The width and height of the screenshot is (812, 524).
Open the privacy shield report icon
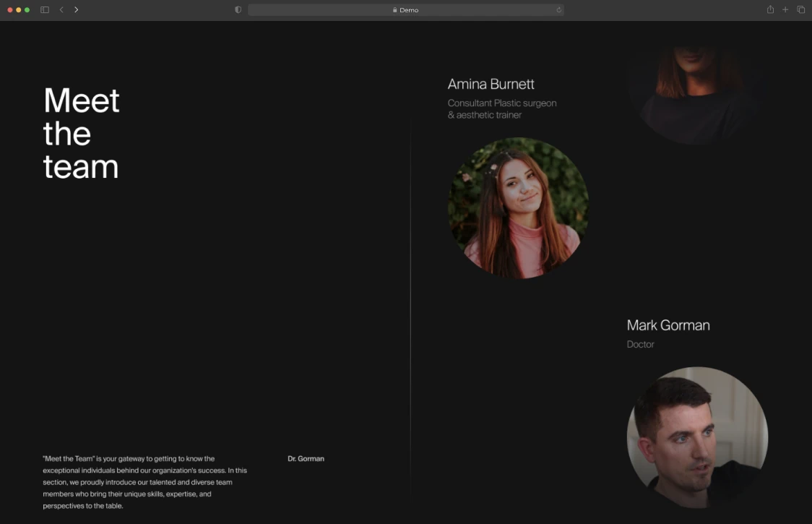(x=238, y=10)
